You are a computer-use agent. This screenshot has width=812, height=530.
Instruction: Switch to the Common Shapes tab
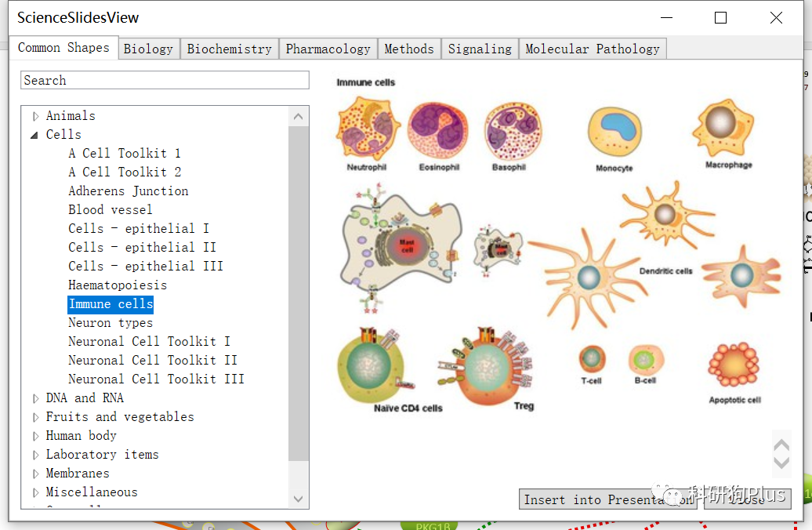pos(63,48)
